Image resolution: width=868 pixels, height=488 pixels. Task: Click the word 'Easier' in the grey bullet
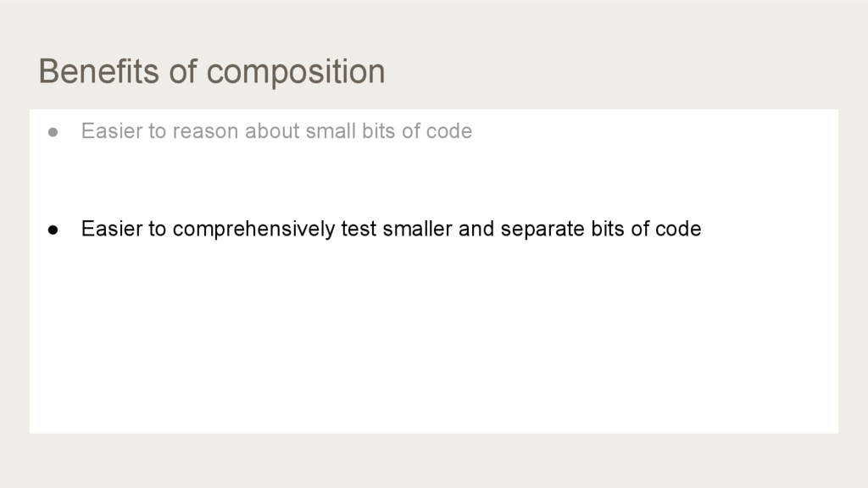[112, 131]
